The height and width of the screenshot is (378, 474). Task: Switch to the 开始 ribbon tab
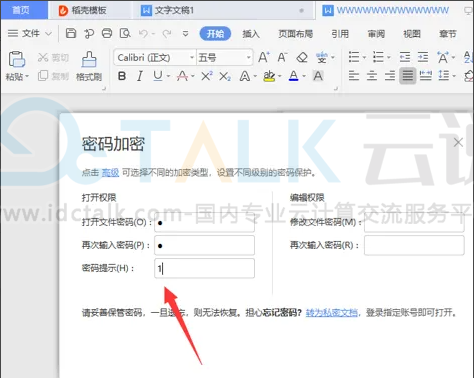click(215, 34)
